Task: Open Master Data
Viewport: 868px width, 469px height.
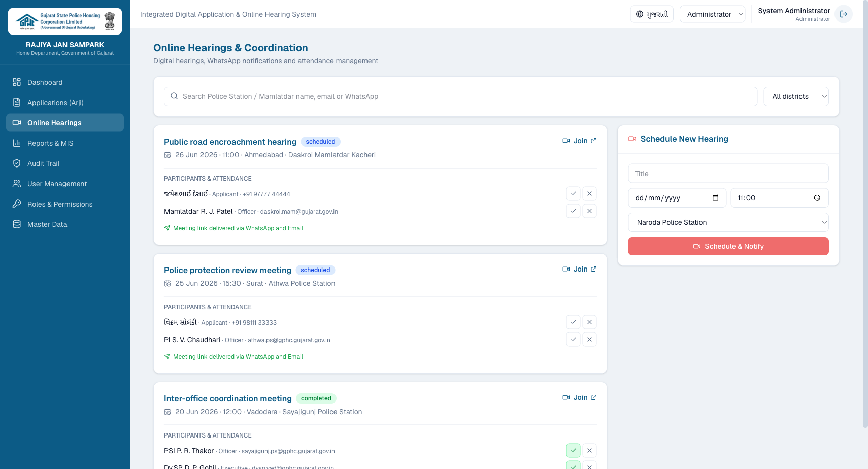Action: pyautogui.click(x=65, y=224)
